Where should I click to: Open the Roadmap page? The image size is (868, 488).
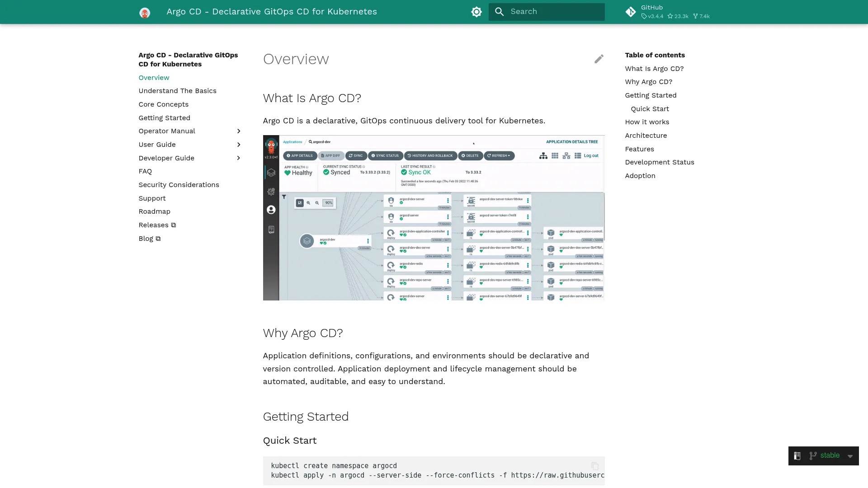[154, 211]
